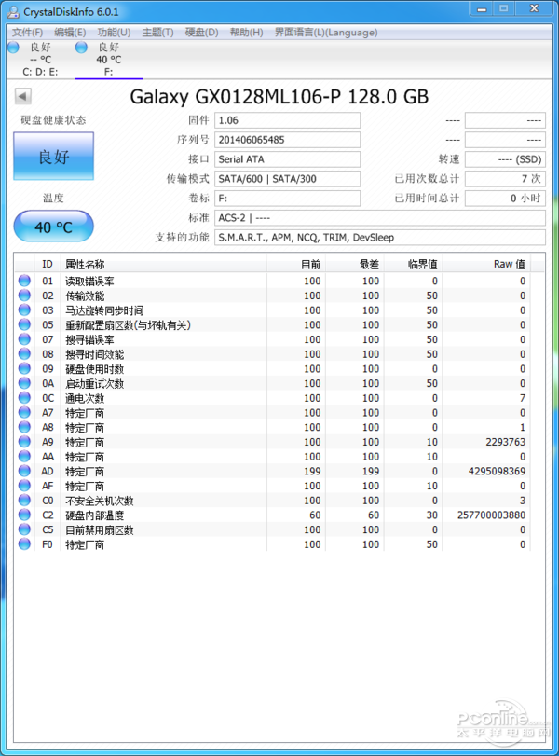Viewport: 559px width, 756px height.
Task: Click the supported features field S.M.A.R.T., APM
Action: pyautogui.click(x=380, y=237)
